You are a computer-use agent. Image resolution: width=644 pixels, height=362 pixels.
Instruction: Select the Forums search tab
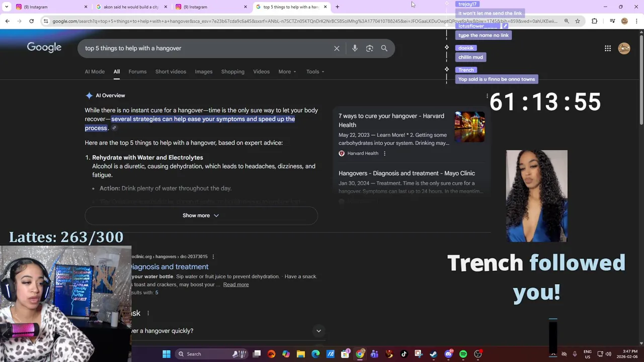[137, 71]
